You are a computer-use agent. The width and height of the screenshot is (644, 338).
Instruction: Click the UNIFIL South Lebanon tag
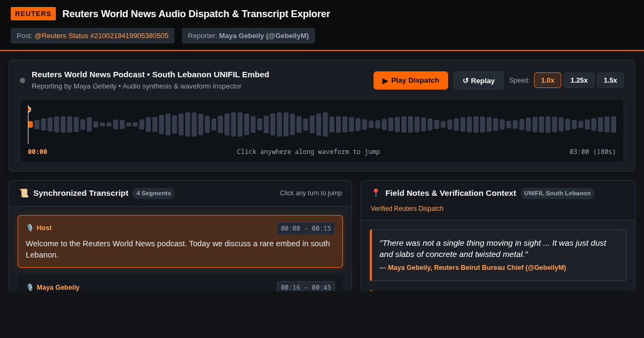557,193
